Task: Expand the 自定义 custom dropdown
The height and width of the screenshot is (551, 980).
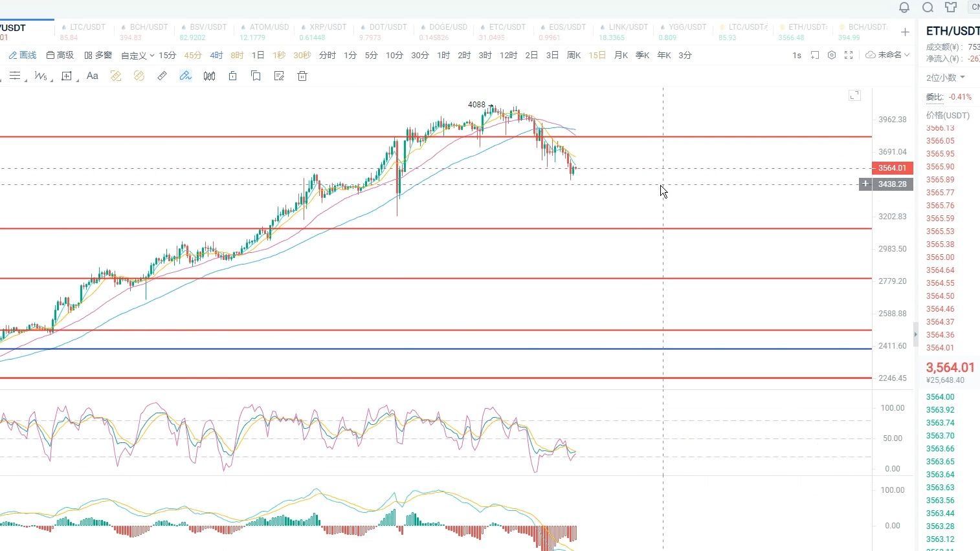Action: (x=138, y=56)
